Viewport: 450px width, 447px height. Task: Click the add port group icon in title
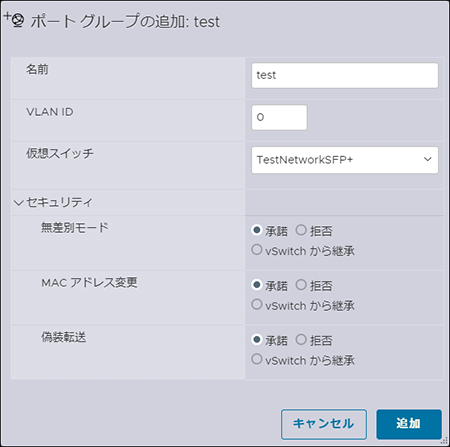(14, 20)
